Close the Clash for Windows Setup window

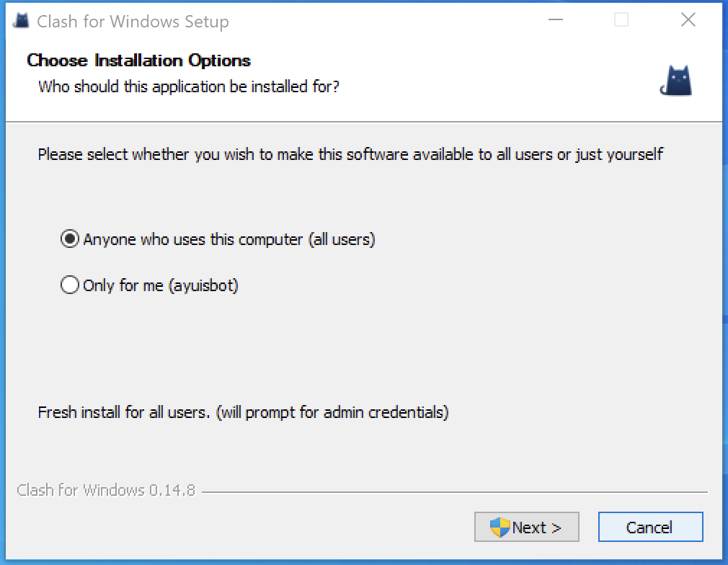pyautogui.click(x=688, y=20)
